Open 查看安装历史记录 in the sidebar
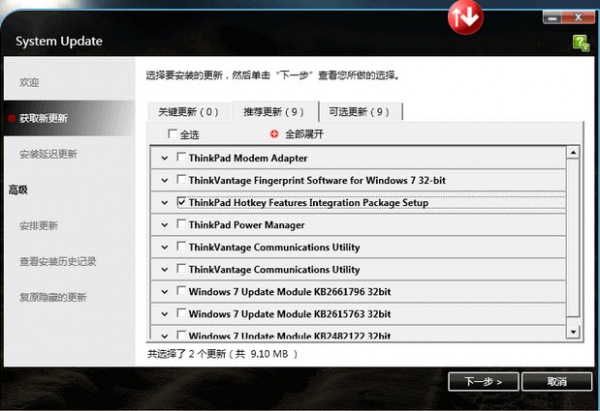 tap(58, 262)
